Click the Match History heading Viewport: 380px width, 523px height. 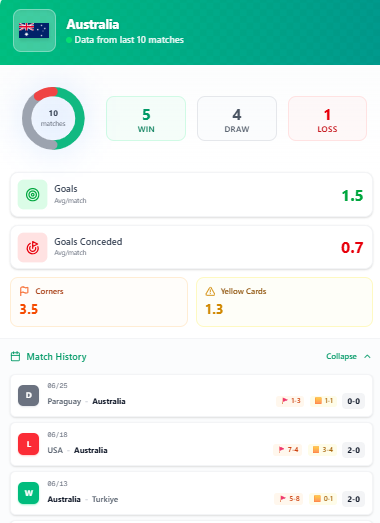point(56,357)
